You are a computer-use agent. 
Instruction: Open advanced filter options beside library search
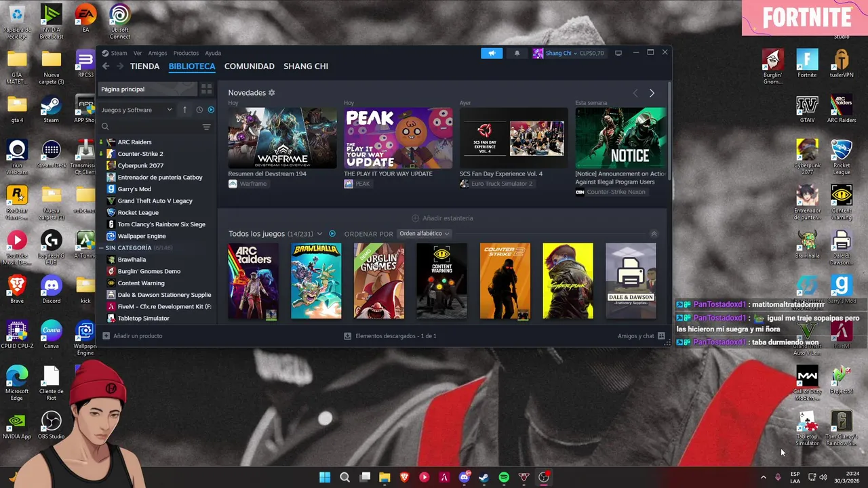(x=207, y=127)
